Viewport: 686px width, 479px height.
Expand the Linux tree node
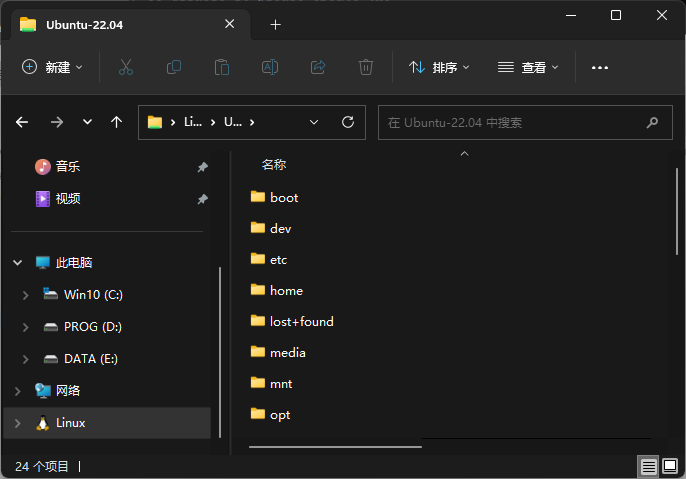click(x=18, y=423)
